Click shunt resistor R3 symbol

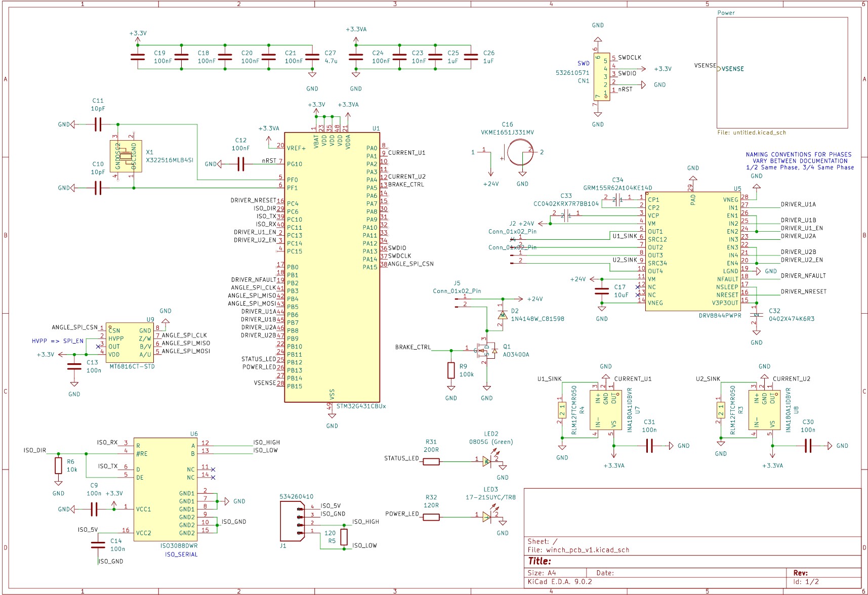point(721,410)
